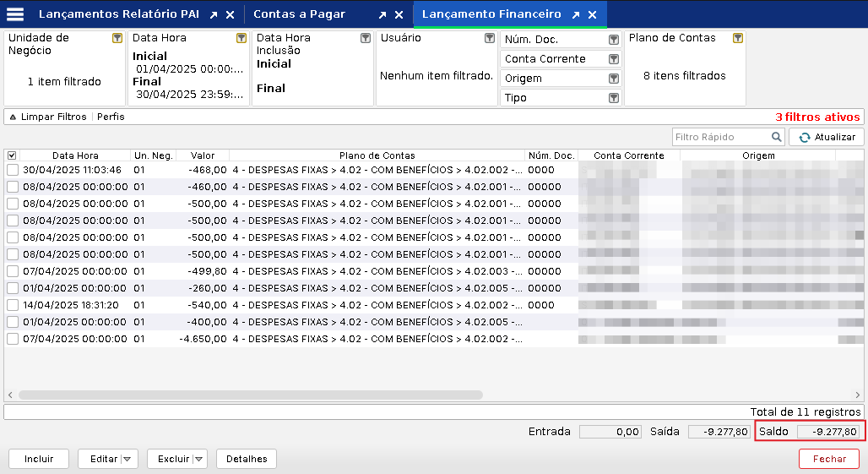This screenshot has width=868, height=474.
Task: Open the Plano de Contas filter icon
Action: (737, 38)
